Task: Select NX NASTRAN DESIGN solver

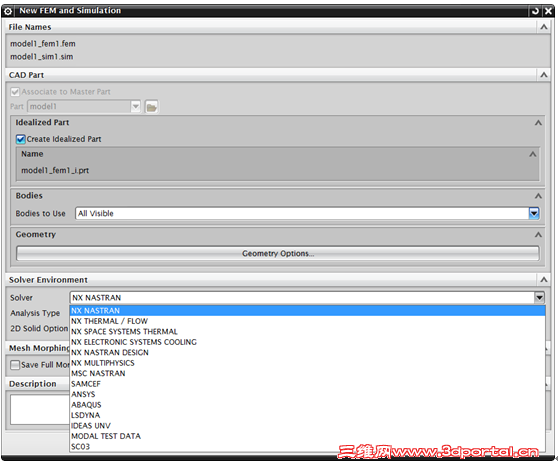Action: 307,353
